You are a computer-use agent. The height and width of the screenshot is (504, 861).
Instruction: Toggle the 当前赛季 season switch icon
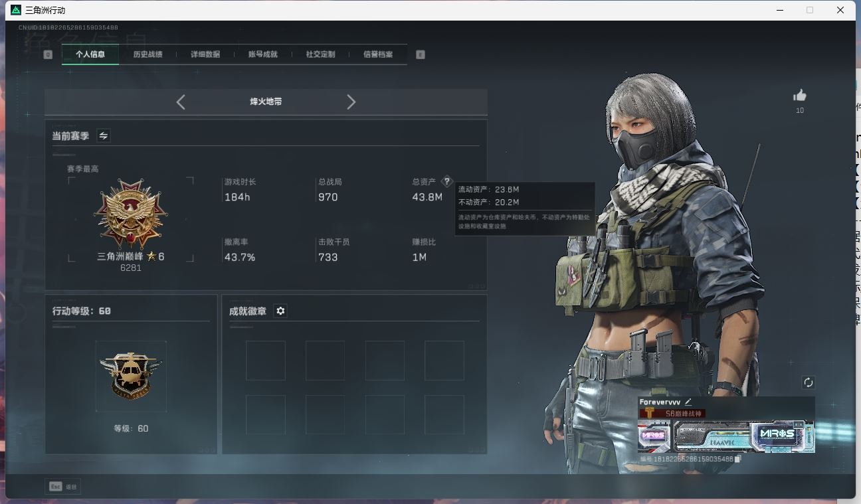104,135
